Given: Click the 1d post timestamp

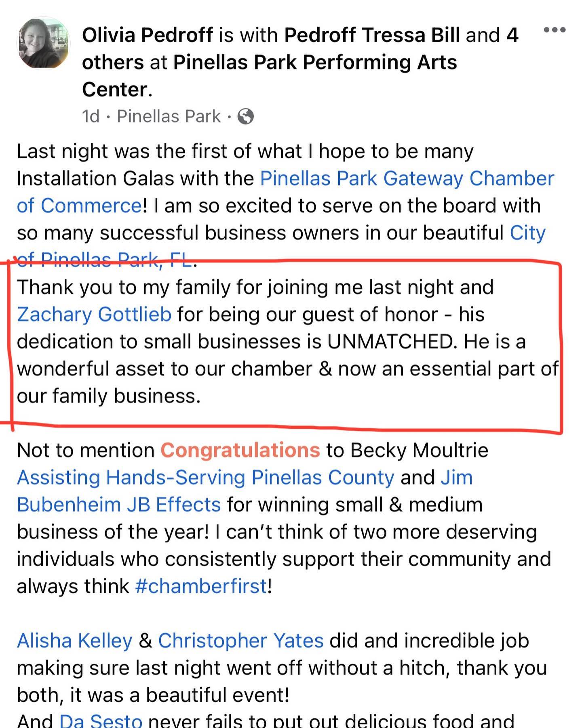Looking at the screenshot, I should [91, 116].
